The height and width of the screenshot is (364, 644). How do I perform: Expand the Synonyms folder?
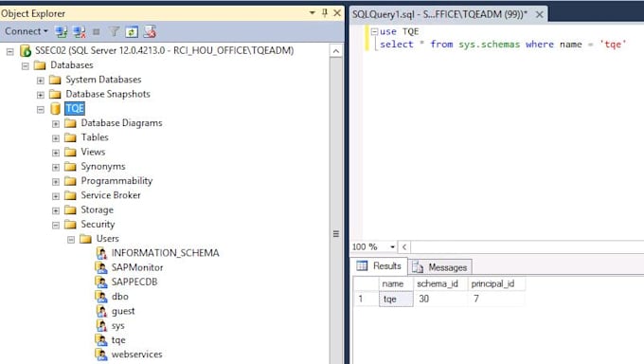[56, 168]
